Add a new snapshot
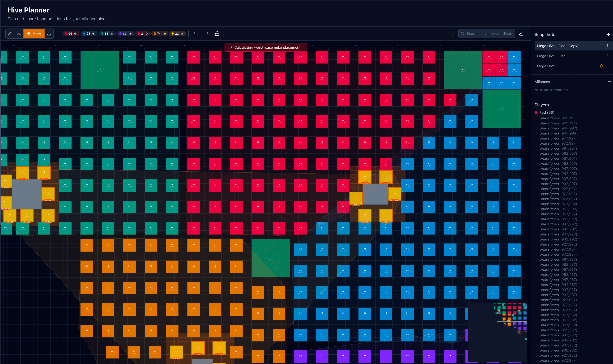The height and width of the screenshot is (364, 613). (x=608, y=35)
